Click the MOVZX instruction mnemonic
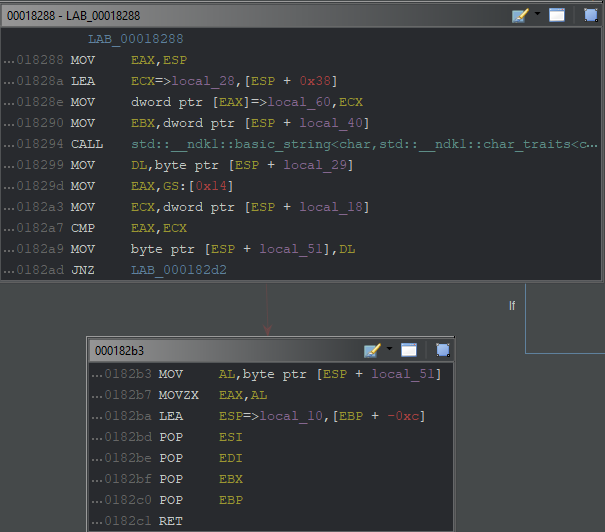Screen dimensions: 605x532 179,395
